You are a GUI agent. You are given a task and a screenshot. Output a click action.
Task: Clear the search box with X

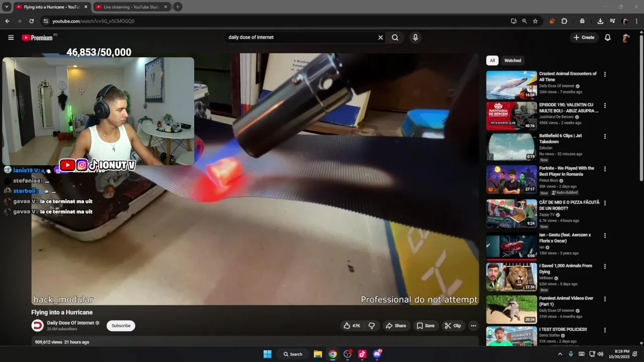tap(380, 37)
